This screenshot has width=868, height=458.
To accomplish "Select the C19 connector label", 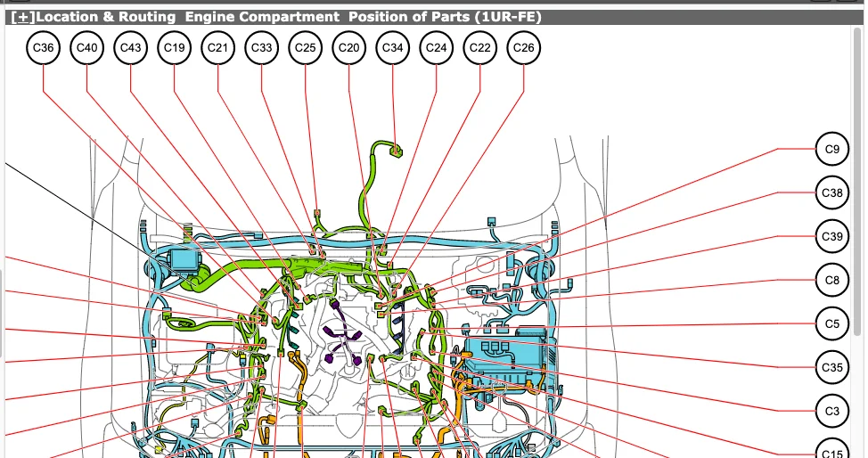I will (174, 48).
